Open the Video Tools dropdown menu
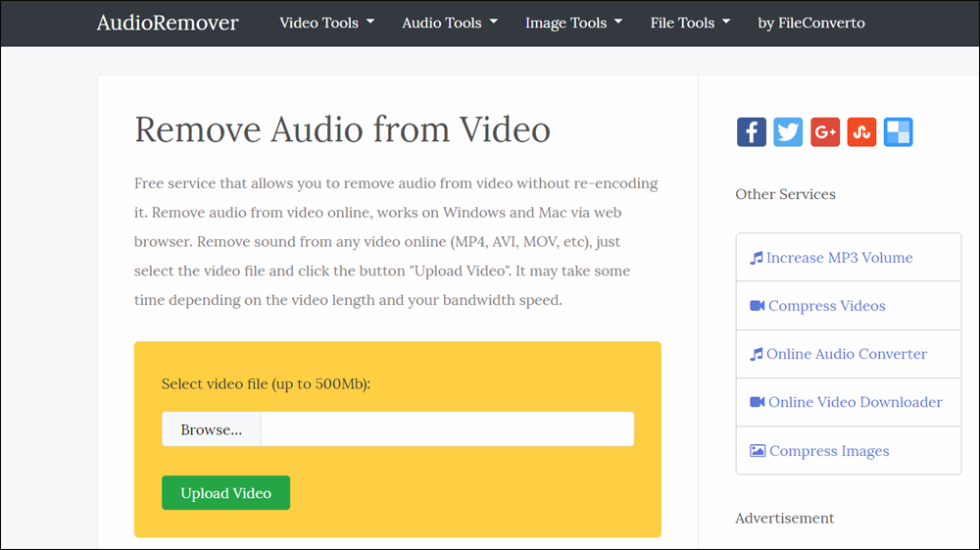Image resolution: width=980 pixels, height=550 pixels. tap(327, 24)
